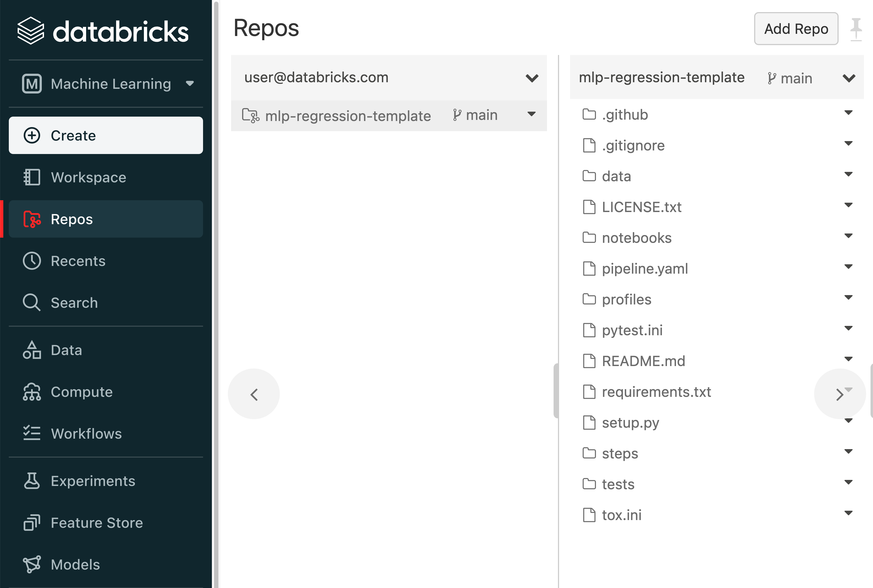Open the dropdown arrow for notebooks
This screenshot has width=873, height=588.
[x=848, y=235]
